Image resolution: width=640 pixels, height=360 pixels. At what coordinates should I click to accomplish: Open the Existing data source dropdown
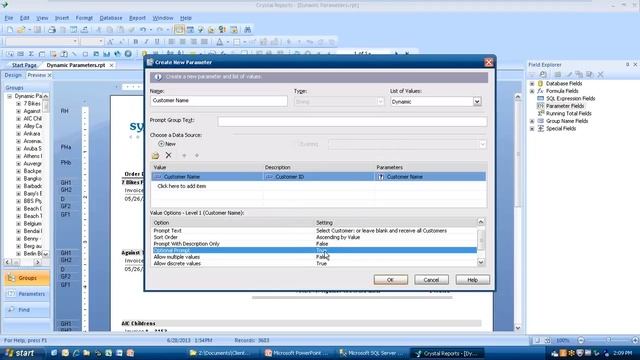482,144
